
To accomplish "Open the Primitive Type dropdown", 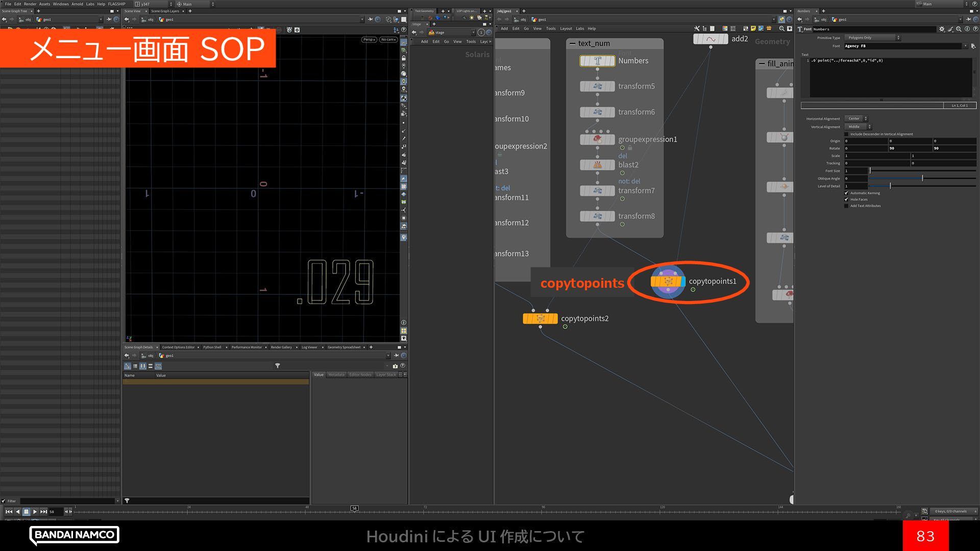I will coord(872,38).
